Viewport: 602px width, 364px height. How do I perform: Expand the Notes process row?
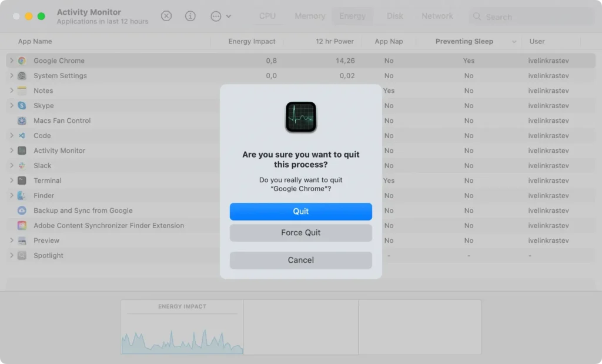coord(12,91)
